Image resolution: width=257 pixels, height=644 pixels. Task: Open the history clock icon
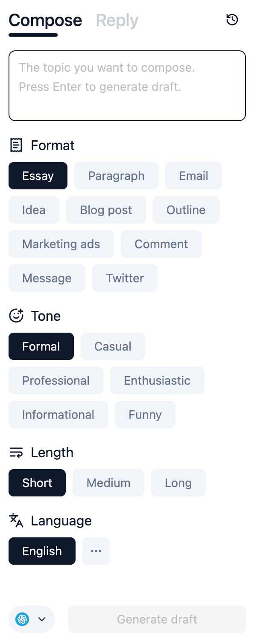(x=232, y=20)
